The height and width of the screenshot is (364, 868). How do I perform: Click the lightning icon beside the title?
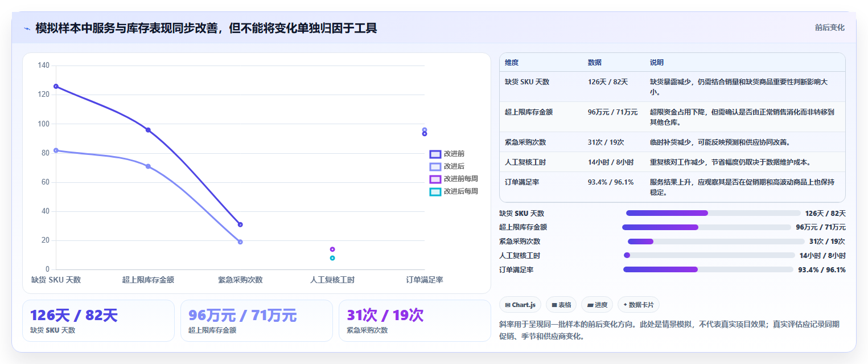pos(27,28)
